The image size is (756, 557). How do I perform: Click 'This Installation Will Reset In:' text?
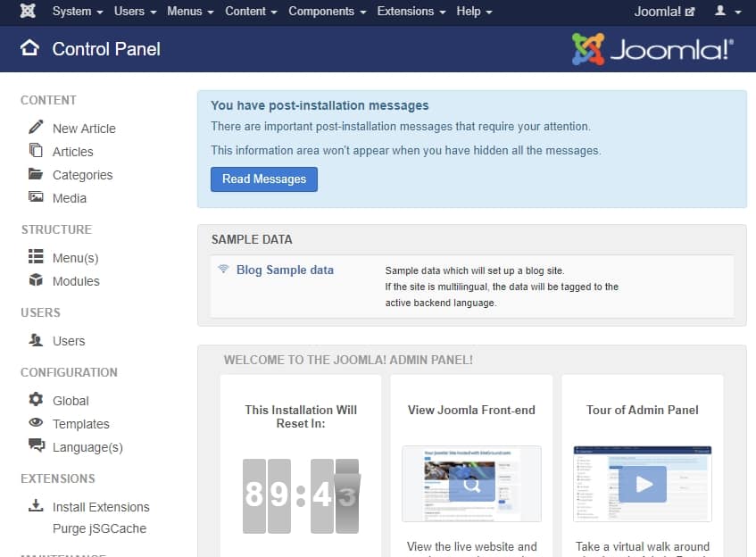pyautogui.click(x=301, y=416)
